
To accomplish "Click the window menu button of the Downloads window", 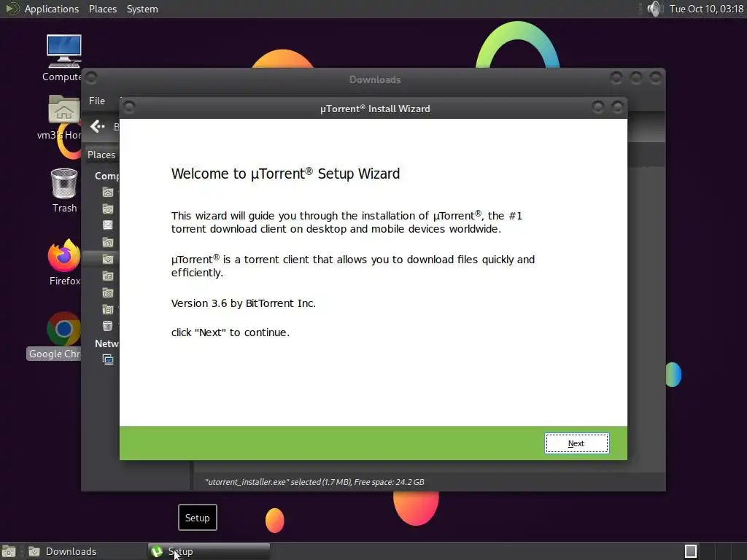I will pos(91,77).
